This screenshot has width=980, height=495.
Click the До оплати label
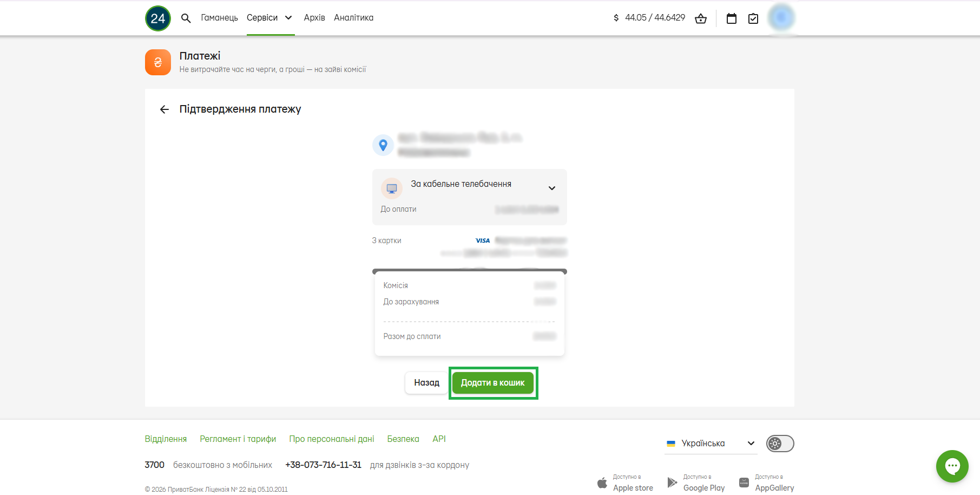(398, 209)
